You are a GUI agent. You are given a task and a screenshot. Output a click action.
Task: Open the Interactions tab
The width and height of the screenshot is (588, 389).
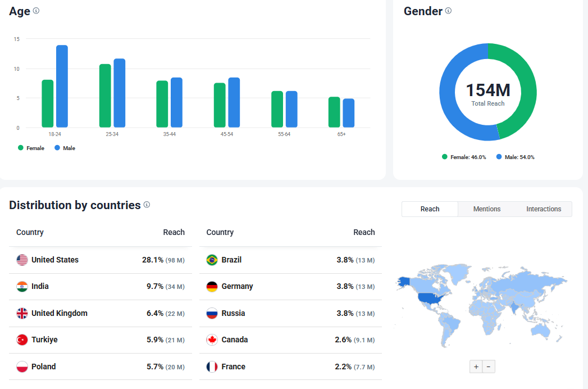[544, 209]
